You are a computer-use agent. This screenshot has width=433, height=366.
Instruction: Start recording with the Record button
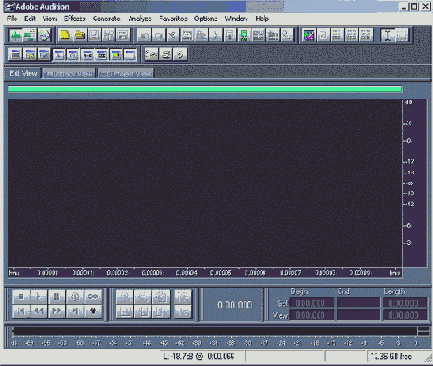coord(93,311)
